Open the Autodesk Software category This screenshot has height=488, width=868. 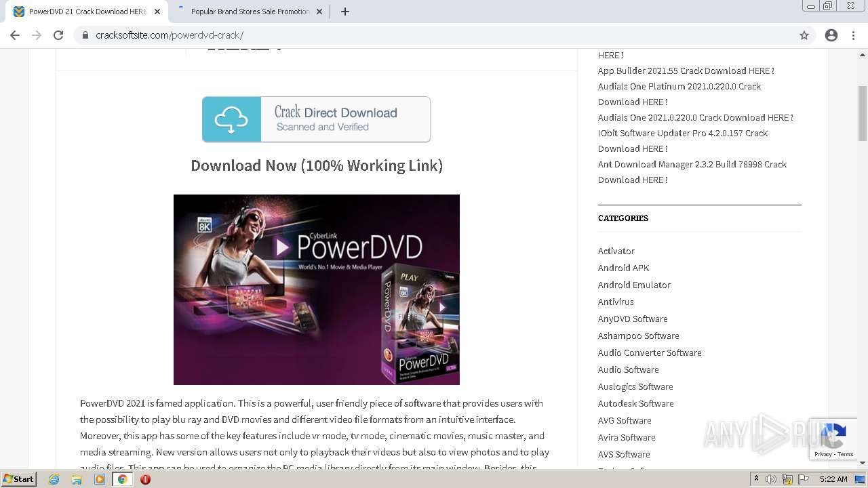pos(636,403)
